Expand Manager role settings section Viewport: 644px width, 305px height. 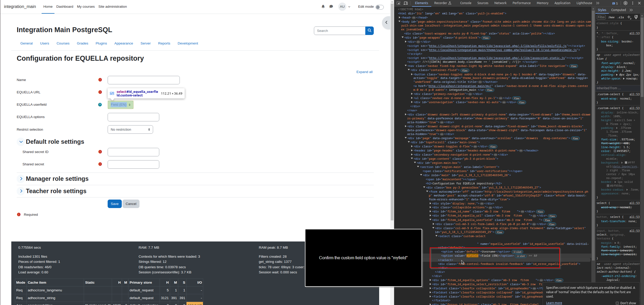coord(21,179)
